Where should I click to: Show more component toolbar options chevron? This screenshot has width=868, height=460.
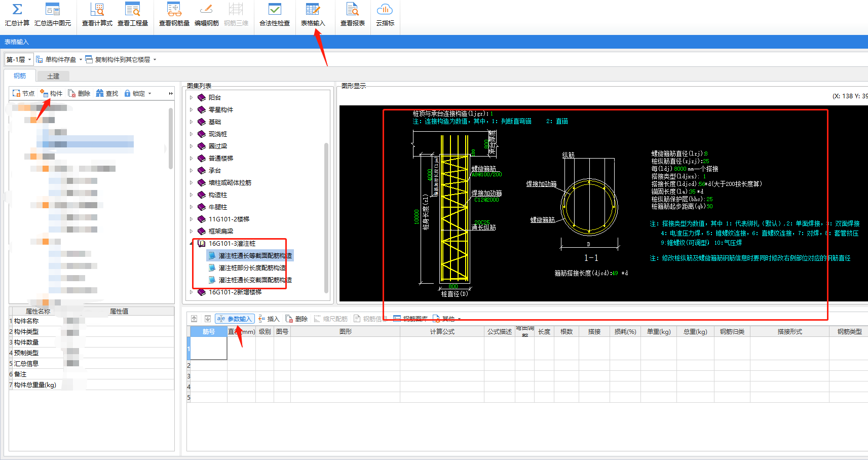[x=171, y=94]
